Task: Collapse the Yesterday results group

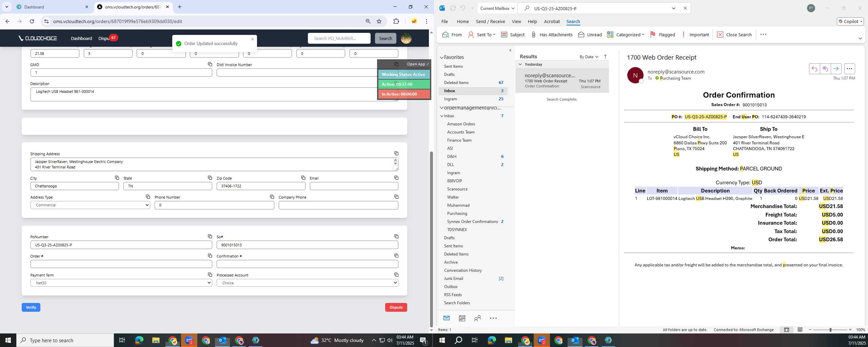Action: [520, 64]
